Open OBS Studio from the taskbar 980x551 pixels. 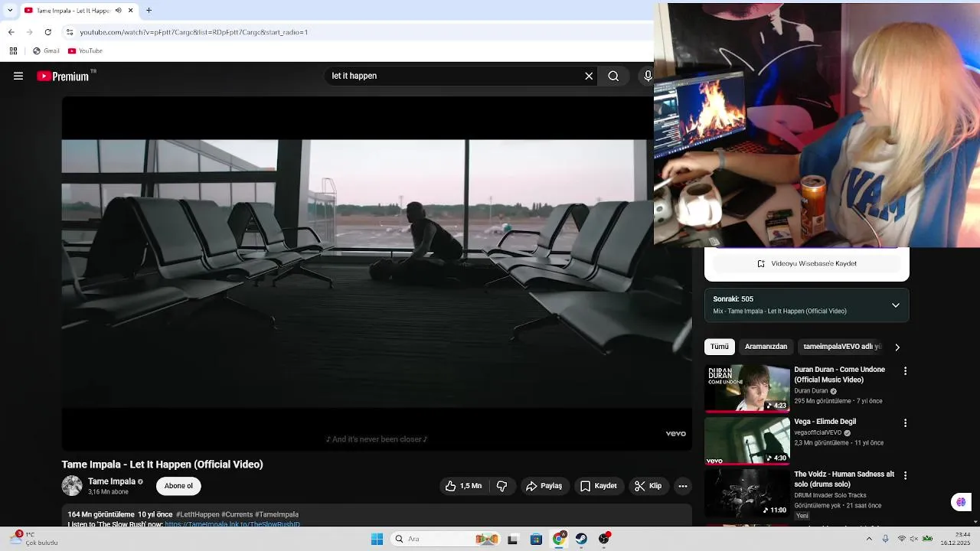point(605,539)
